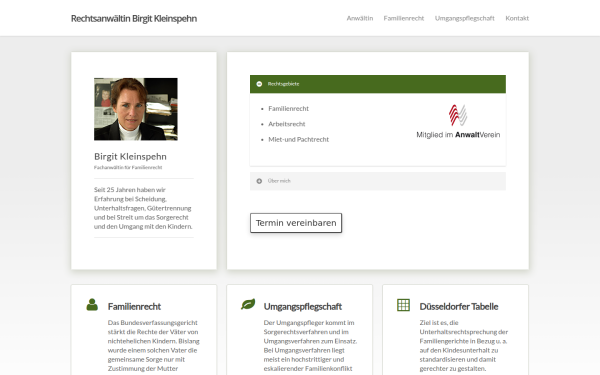Image resolution: width=600 pixels, height=375 pixels.
Task: Click the Termin vereinbaren button
Action: [x=296, y=223]
